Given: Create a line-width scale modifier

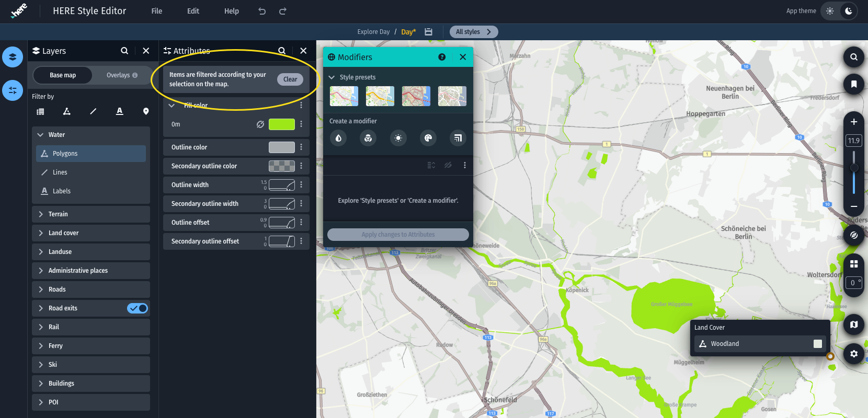Looking at the screenshot, I should (458, 138).
